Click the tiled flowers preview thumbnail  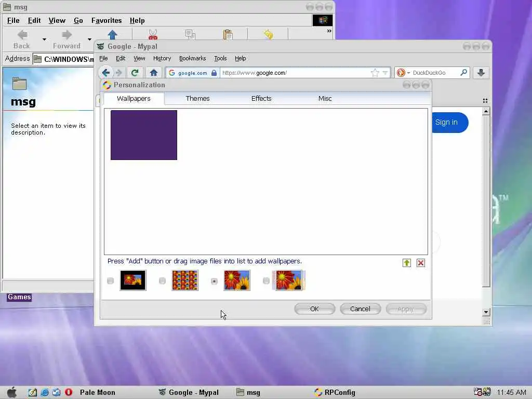[x=185, y=280]
